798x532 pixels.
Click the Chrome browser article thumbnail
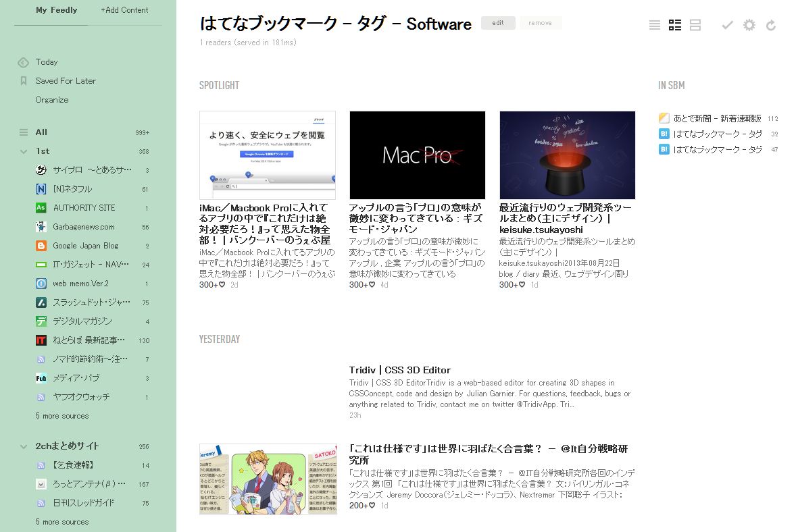267,155
